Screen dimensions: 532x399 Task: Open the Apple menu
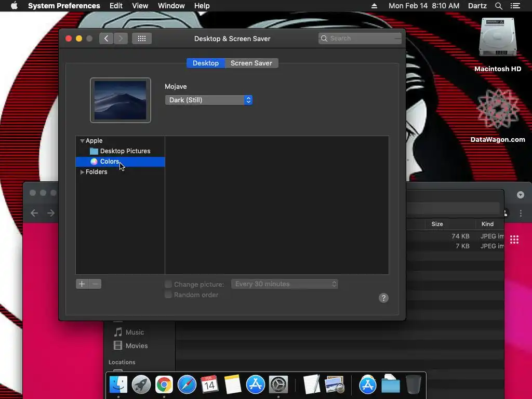pos(14,6)
